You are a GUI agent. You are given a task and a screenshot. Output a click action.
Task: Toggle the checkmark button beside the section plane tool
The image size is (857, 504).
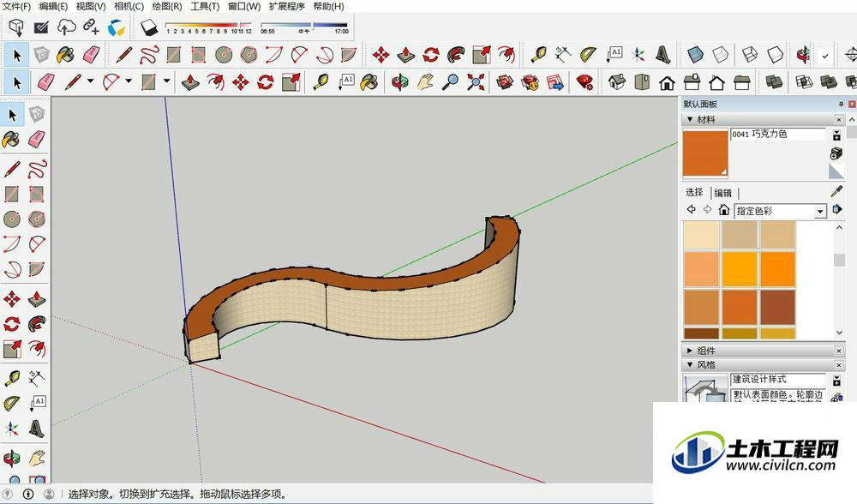pos(825,55)
